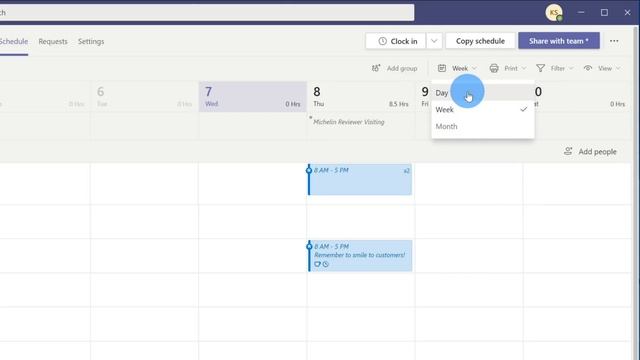Open the more options ellipsis menu
Viewport: 640px width, 360px height.
tap(614, 41)
